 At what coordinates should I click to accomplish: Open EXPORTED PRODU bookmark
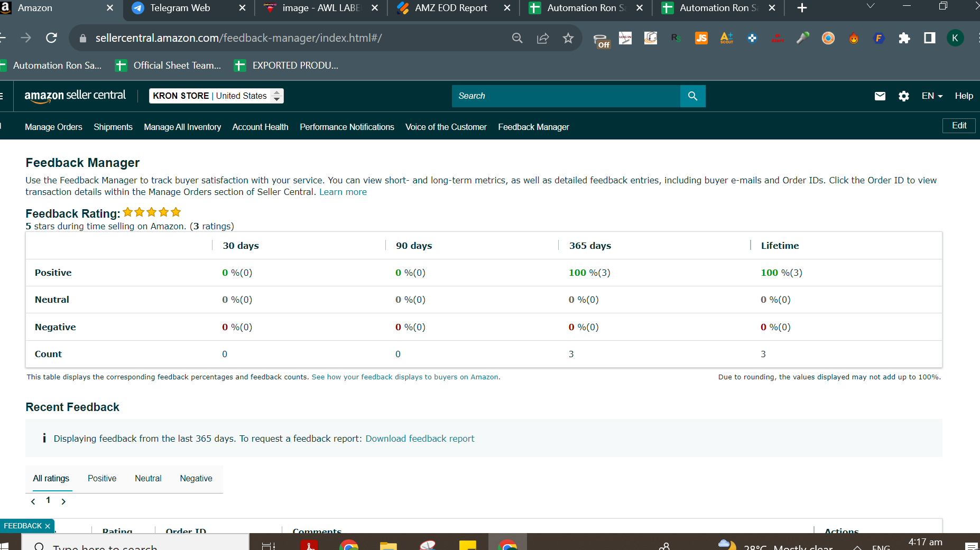287,66
